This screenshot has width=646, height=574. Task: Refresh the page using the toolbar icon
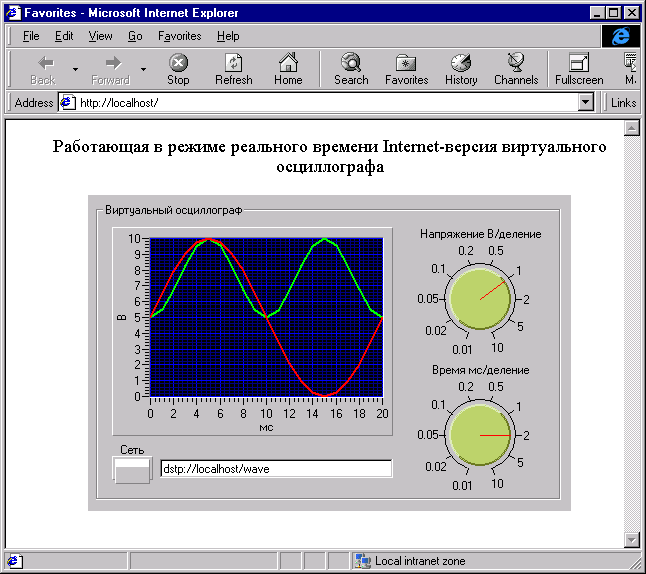pos(233,63)
